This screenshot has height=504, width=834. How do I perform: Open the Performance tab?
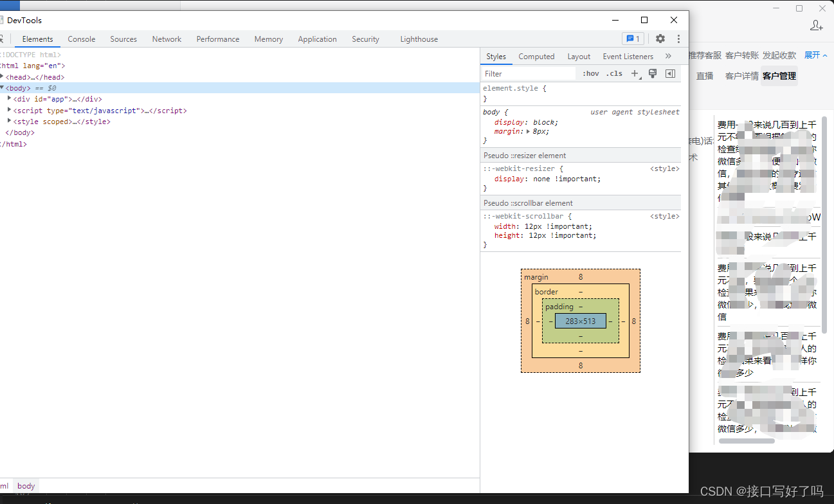pos(218,39)
